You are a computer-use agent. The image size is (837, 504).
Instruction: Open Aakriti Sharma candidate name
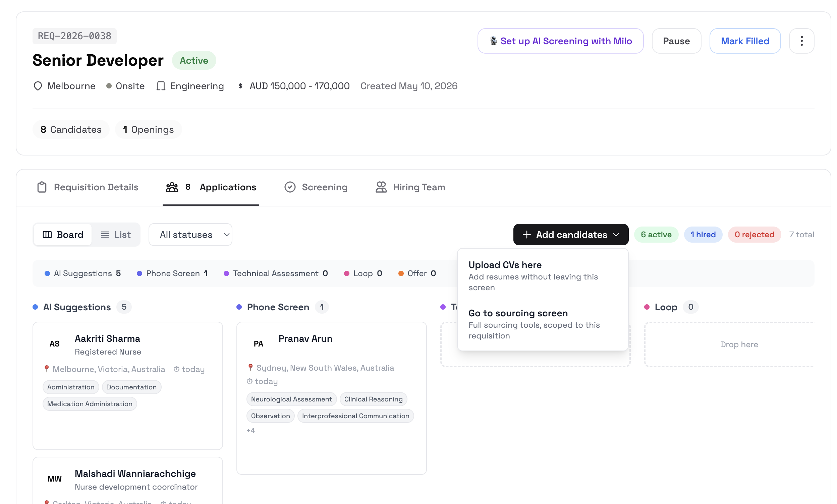107,338
